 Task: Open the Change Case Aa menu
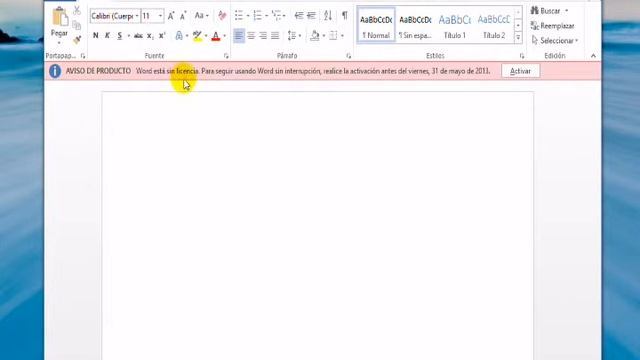[x=201, y=16]
